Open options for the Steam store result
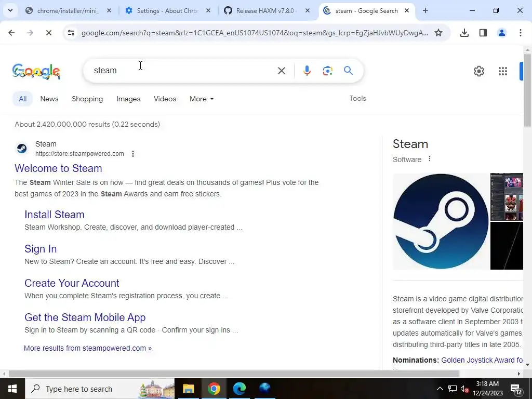 pos(133,154)
